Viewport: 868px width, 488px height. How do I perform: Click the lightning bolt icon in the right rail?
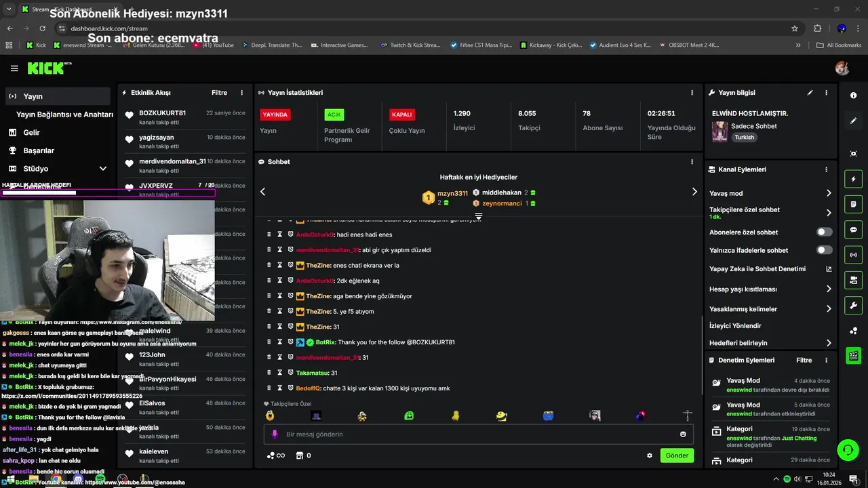pyautogui.click(x=853, y=180)
